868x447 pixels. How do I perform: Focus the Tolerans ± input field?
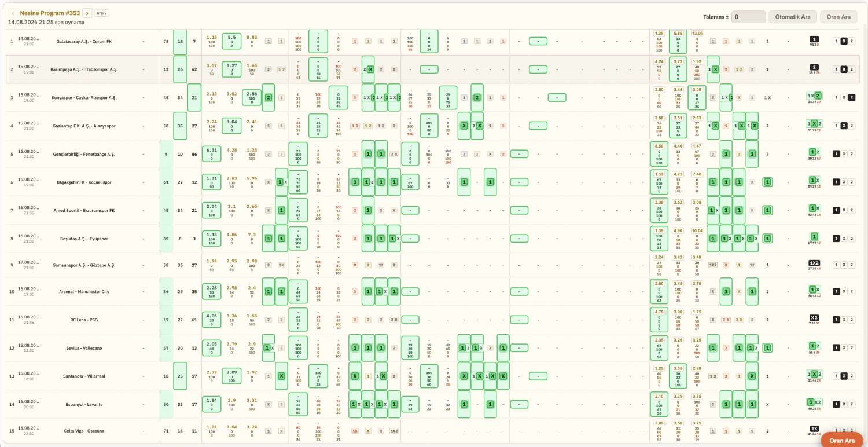tap(748, 17)
